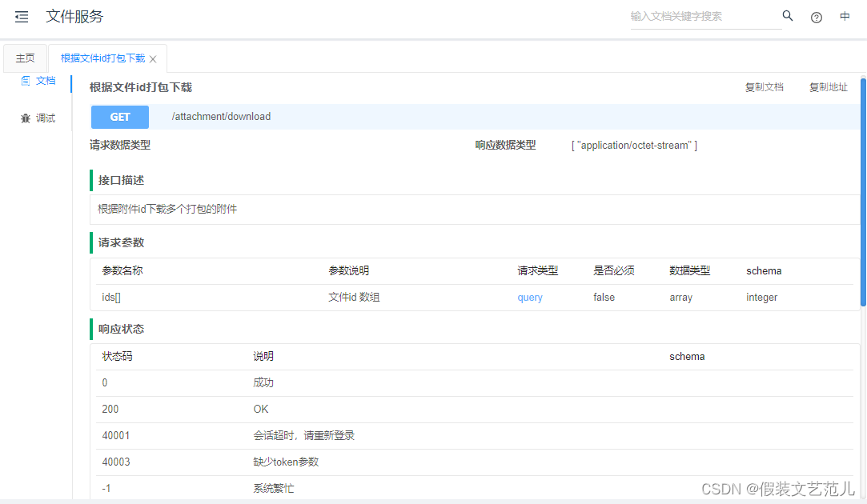
Task: Click the search magnifier icon
Action: pos(788,16)
